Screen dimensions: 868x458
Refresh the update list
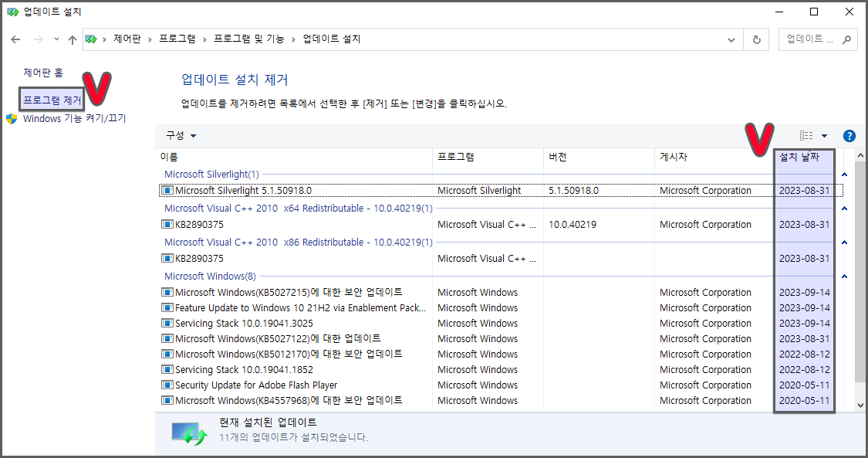tap(757, 39)
